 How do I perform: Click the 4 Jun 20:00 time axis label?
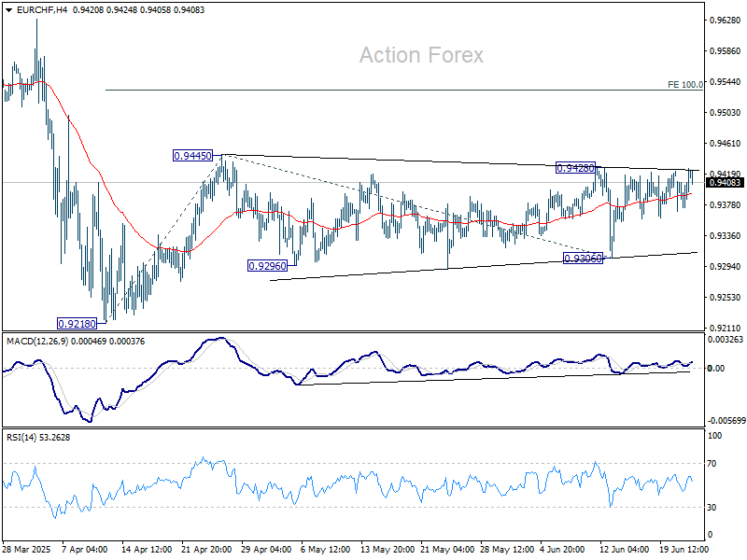click(562, 550)
